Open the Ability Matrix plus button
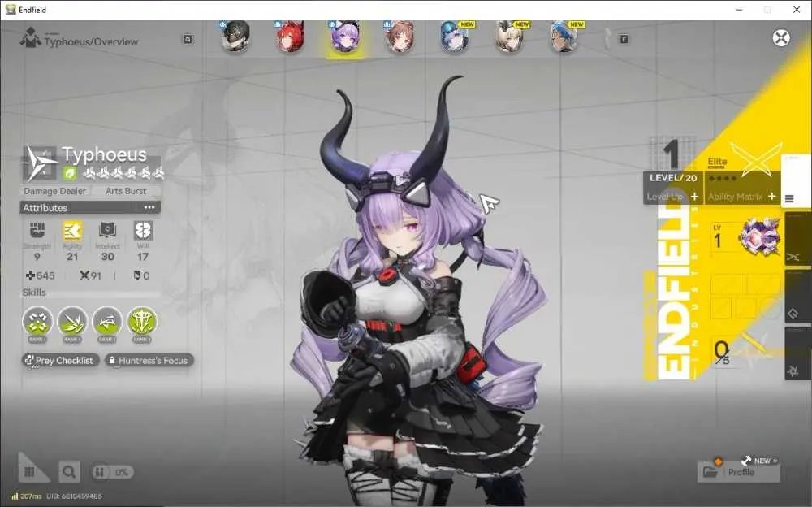The width and height of the screenshot is (812, 507). click(x=771, y=197)
